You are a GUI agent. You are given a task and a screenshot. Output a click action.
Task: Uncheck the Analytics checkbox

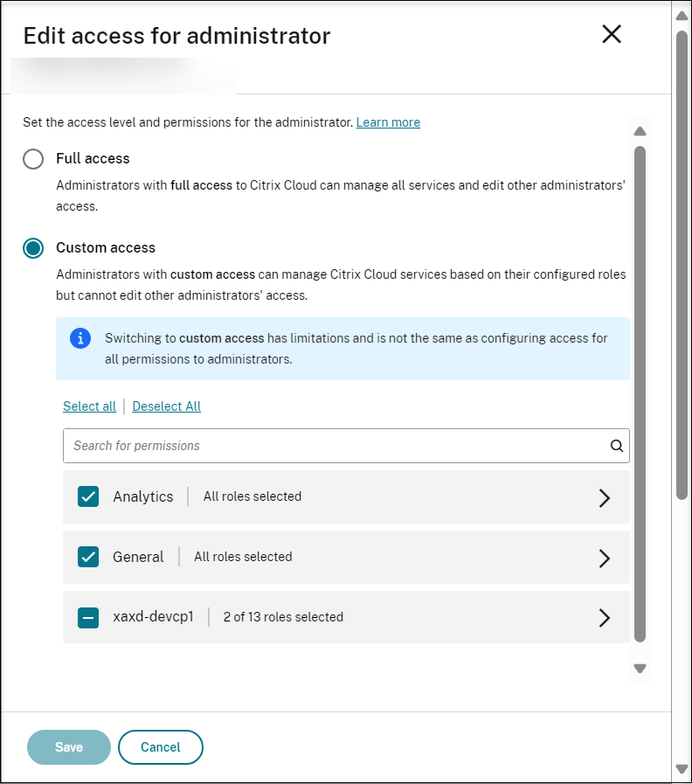(x=88, y=496)
